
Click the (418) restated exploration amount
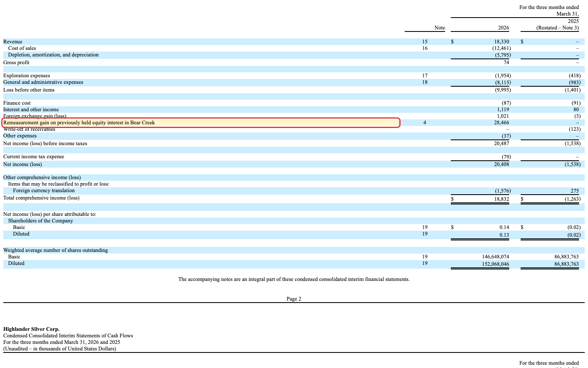pos(575,76)
